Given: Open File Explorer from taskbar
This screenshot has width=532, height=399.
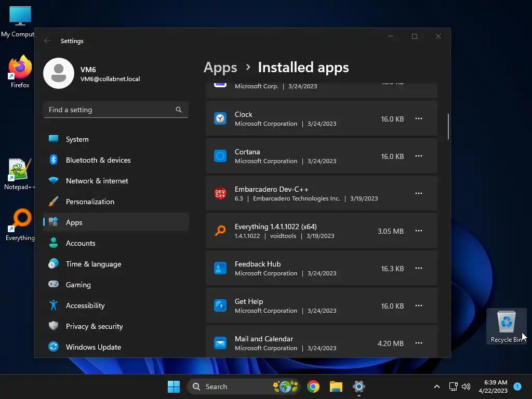Looking at the screenshot, I should pyautogui.click(x=336, y=387).
